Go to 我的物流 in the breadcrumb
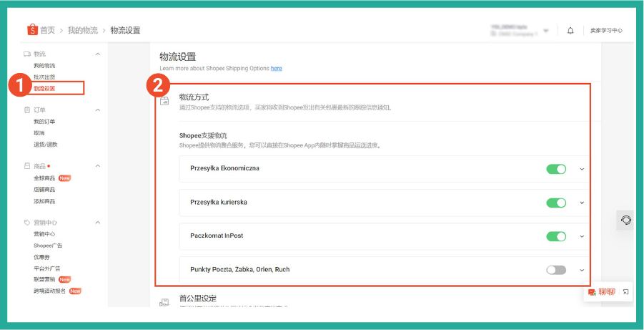This screenshot has width=644, height=330. pos(83,31)
